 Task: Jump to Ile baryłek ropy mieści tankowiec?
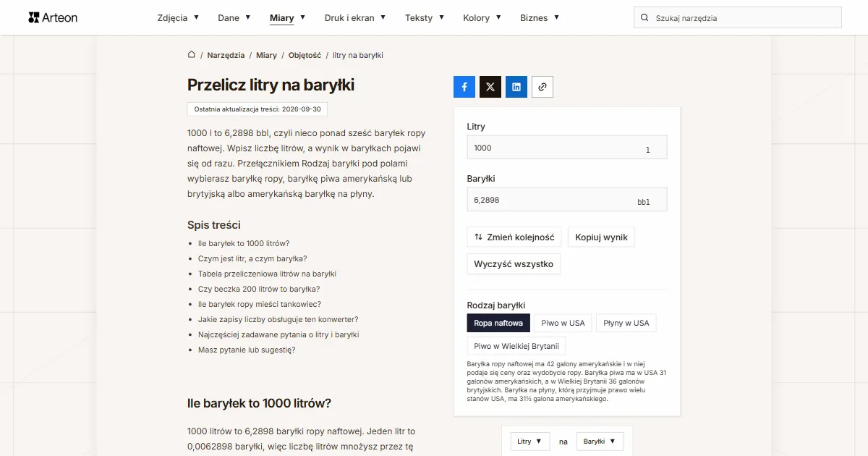tap(260, 304)
